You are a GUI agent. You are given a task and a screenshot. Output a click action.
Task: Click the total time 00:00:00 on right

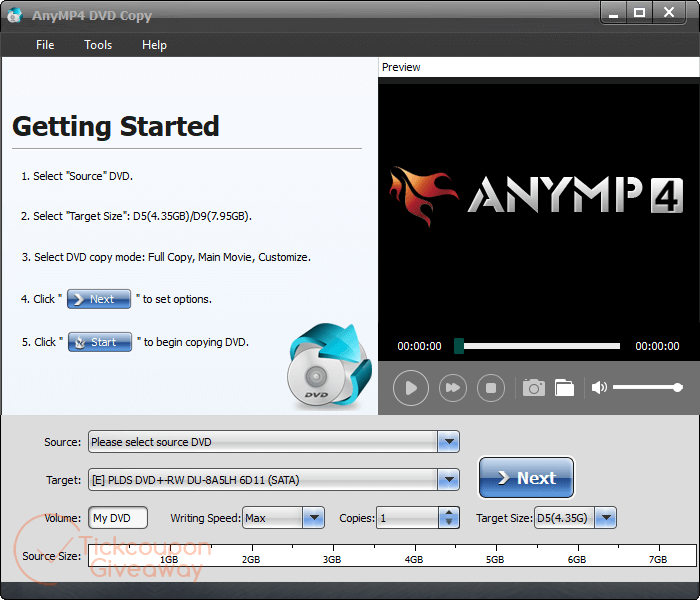[657, 346]
